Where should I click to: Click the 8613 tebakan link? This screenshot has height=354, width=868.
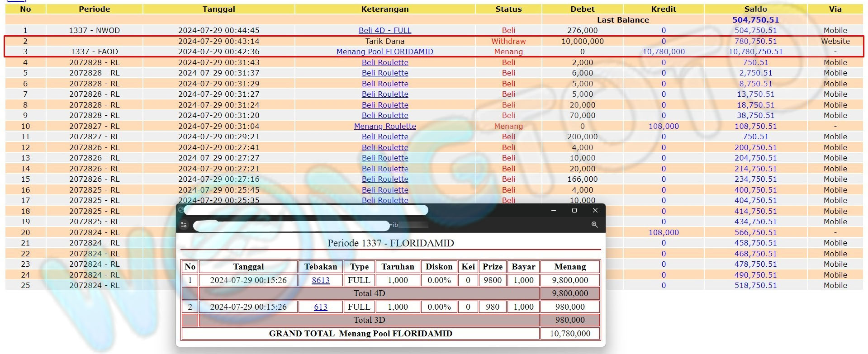[x=321, y=280]
